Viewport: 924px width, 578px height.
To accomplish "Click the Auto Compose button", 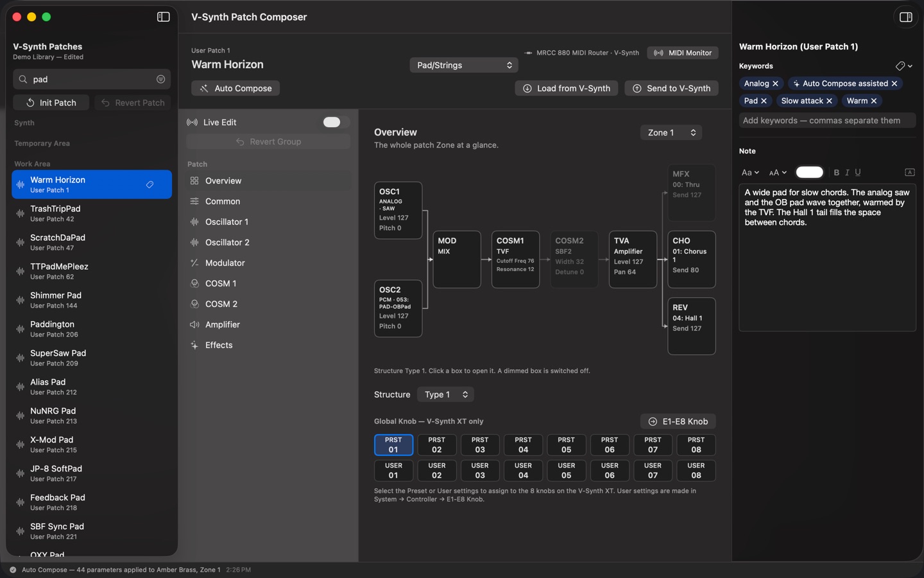I will [x=235, y=88].
